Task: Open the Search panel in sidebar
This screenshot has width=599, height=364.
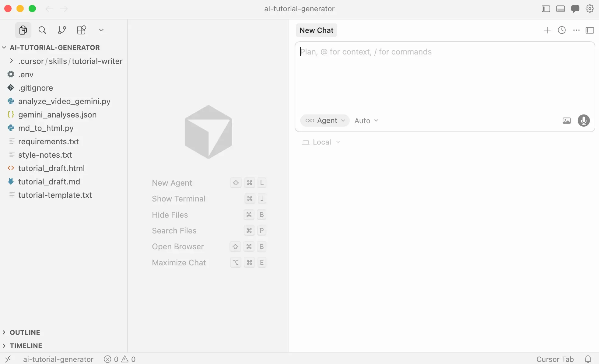Action: (x=42, y=30)
